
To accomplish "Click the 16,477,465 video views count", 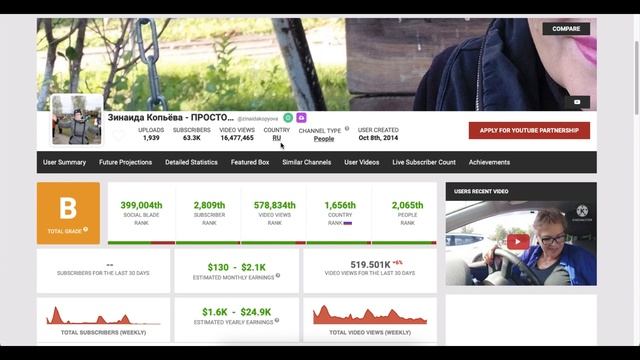I will 237,138.
